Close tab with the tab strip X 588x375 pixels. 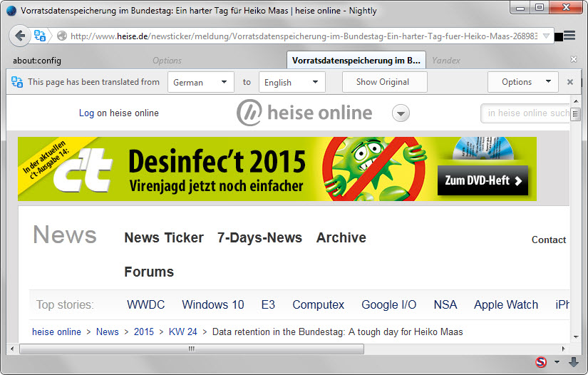[573, 59]
